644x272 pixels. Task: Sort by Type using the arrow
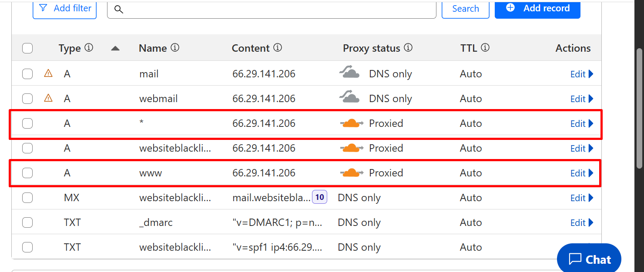pyautogui.click(x=115, y=48)
